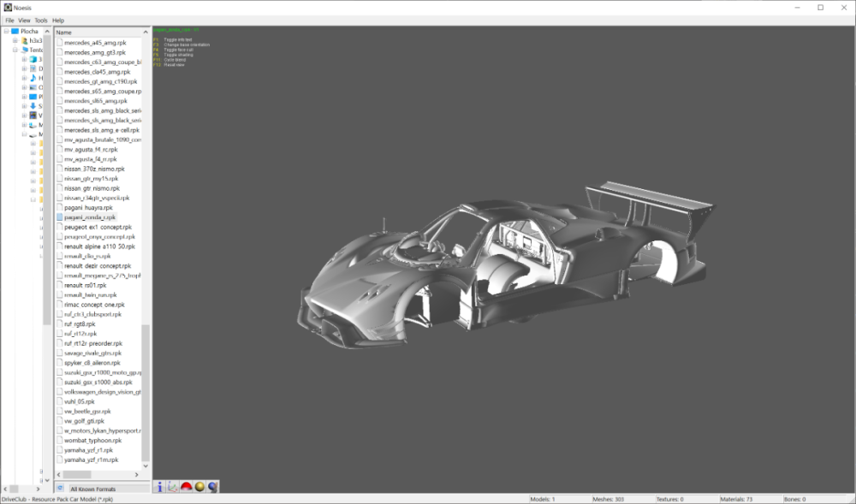Screen dimensions: 856x504
Task: Select nissan_370z_nismo.rpk file
Action: [x=94, y=169]
